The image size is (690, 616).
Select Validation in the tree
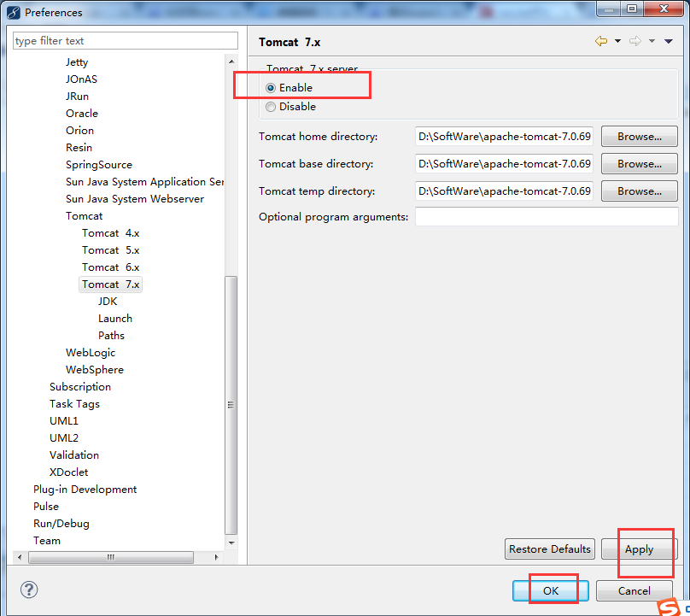tap(74, 455)
